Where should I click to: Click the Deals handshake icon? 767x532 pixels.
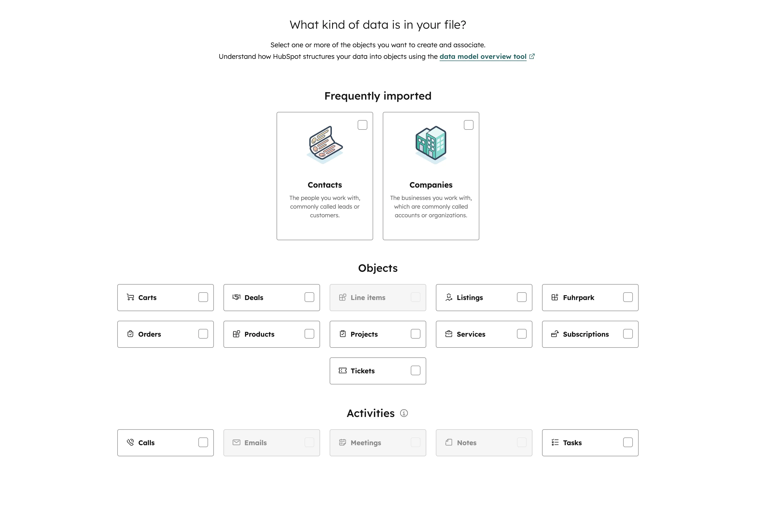point(236,297)
